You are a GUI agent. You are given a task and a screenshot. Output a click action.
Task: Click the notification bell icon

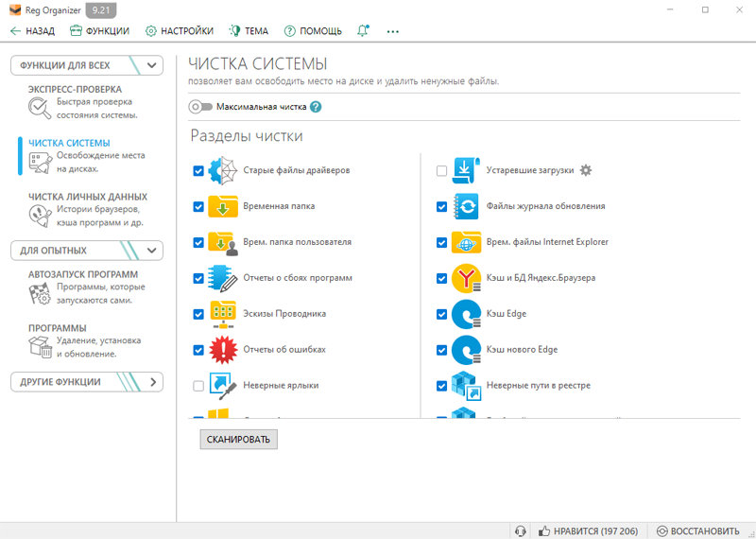click(363, 31)
